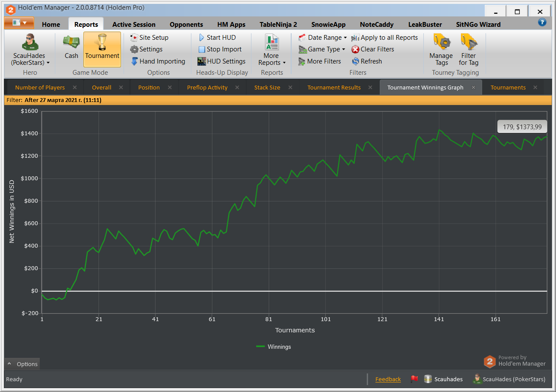This screenshot has height=392, width=556.
Task: Click Clear Filters red icon
Action: 355,49
